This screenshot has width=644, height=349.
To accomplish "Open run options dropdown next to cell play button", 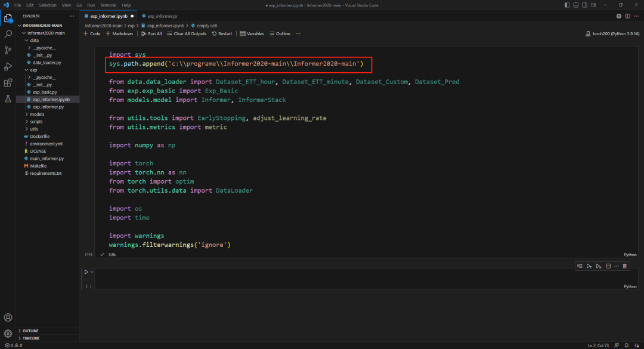I will [x=92, y=271].
